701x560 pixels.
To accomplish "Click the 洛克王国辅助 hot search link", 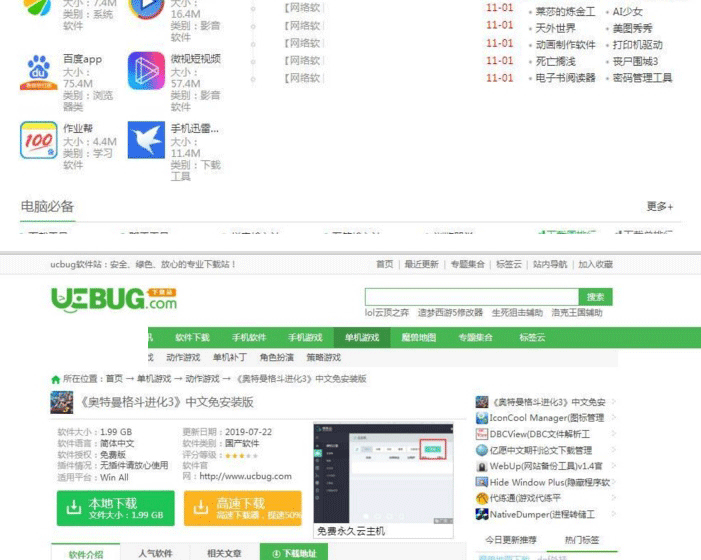I will [x=577, y=312].
